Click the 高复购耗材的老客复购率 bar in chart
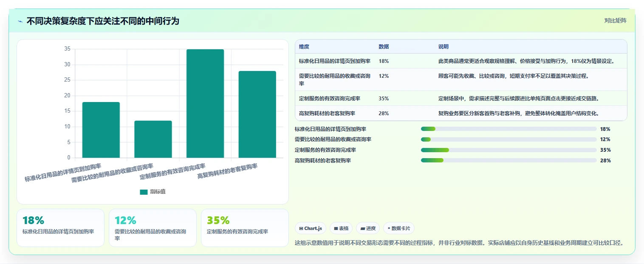The height and width of the screenshot is (264, 644). click(x=257, y=114)
